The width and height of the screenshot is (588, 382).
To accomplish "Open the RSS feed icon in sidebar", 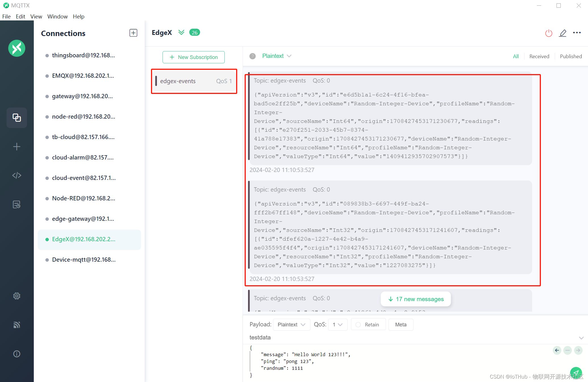I will pyautogui.click(x=17, y=325).
